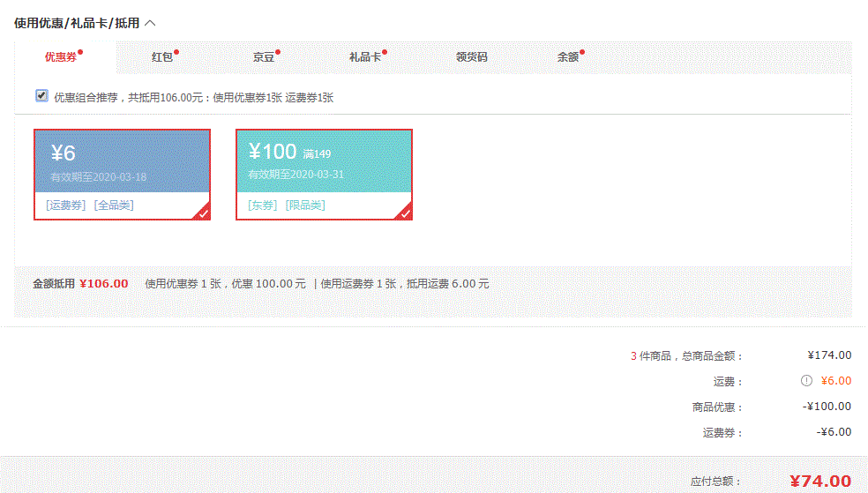
Task: Open the 红包 tab
Action: click(x=162, y=57)
